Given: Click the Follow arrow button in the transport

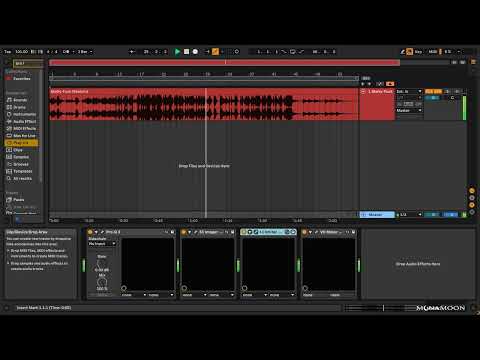Looking at the screenshot, I should point(132,52).
